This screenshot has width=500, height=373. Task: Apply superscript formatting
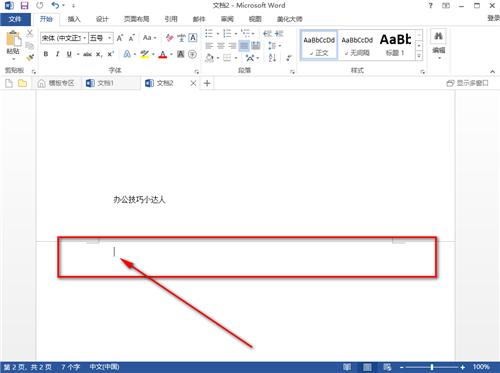pyautogui.click(x=111, y=54)
